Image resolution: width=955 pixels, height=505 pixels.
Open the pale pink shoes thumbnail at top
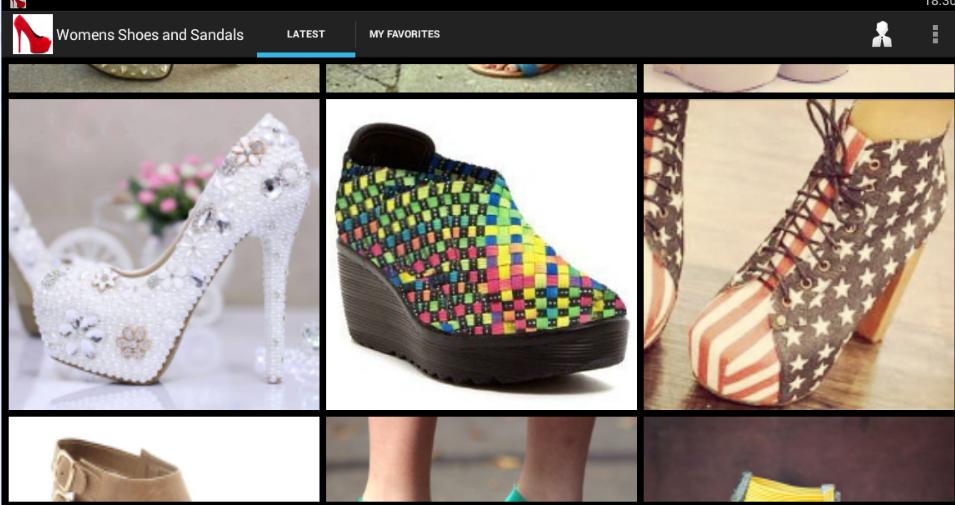click(x=798, y=78)
